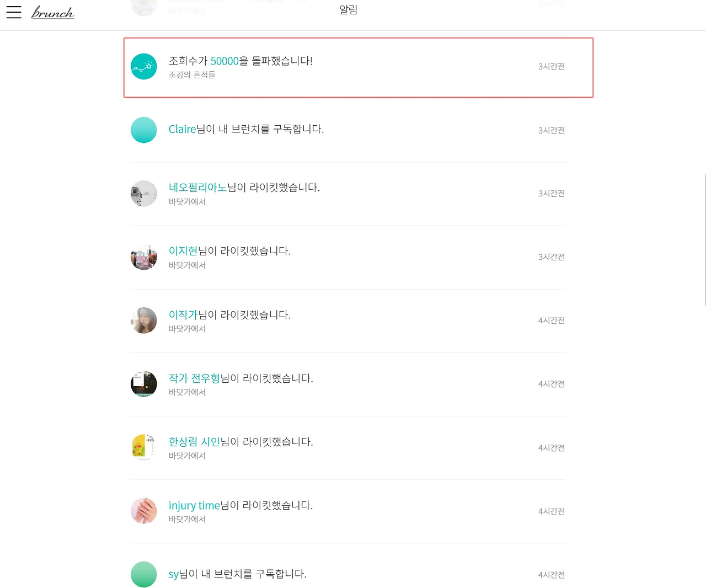Image resolution: width=706 pixels, height=588 pixels.
Task: Open the Claire username link
Action: pyautogui.click(x=183, y=129)
